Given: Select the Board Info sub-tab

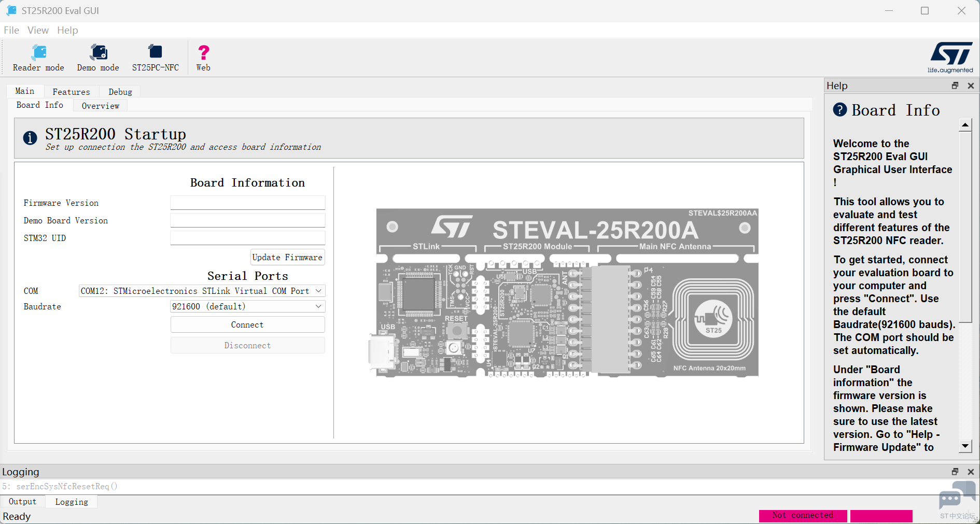Looking at the screenshot, I should (x=40, y=105).
